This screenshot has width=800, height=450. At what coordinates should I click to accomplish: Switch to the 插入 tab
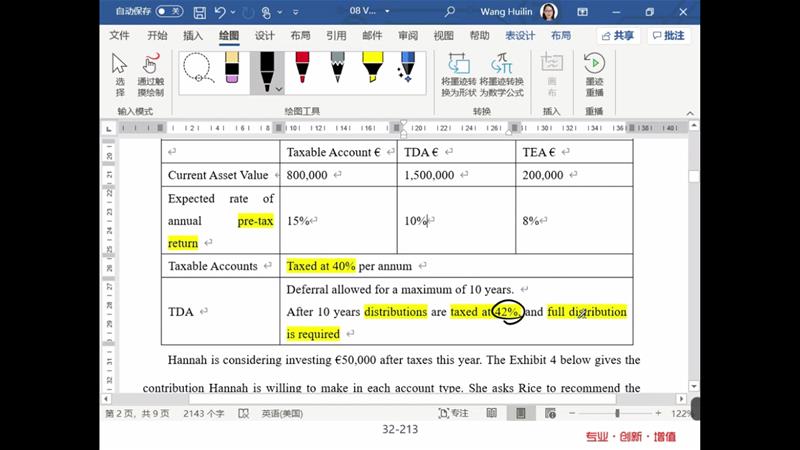point(193,35)
